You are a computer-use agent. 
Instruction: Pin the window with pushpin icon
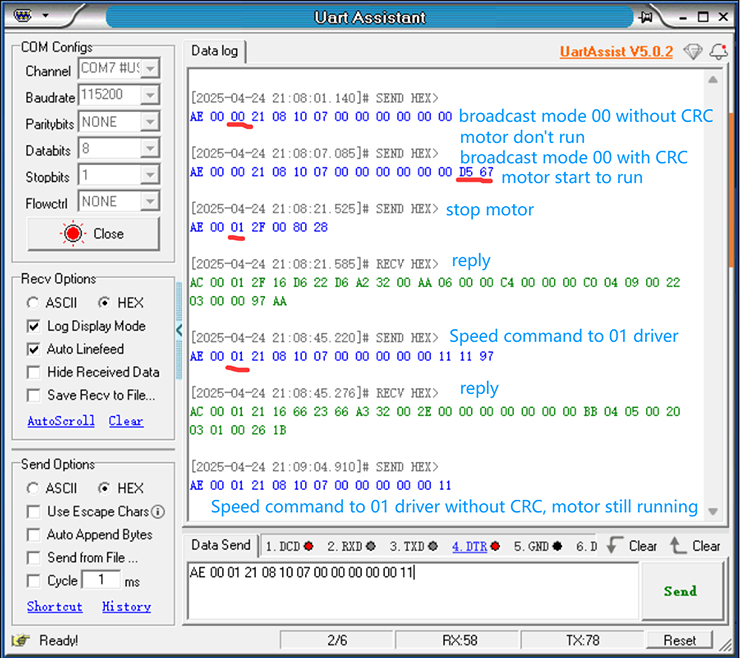coord(645,17)
